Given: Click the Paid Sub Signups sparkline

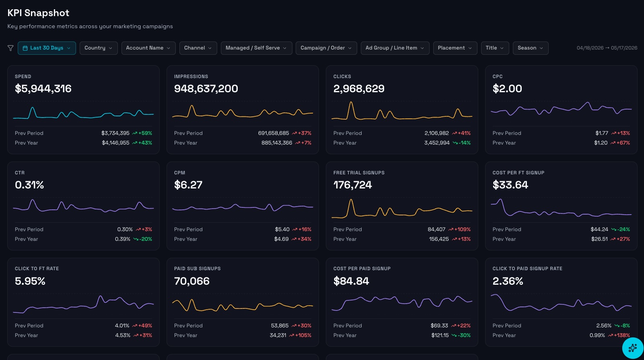Looking at the screenshot, I should (x=243, y=305).
